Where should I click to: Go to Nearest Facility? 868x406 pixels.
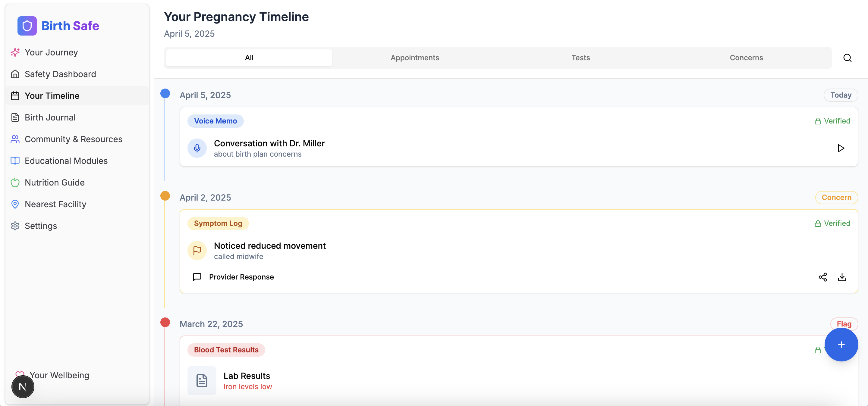tap(55, 204)
